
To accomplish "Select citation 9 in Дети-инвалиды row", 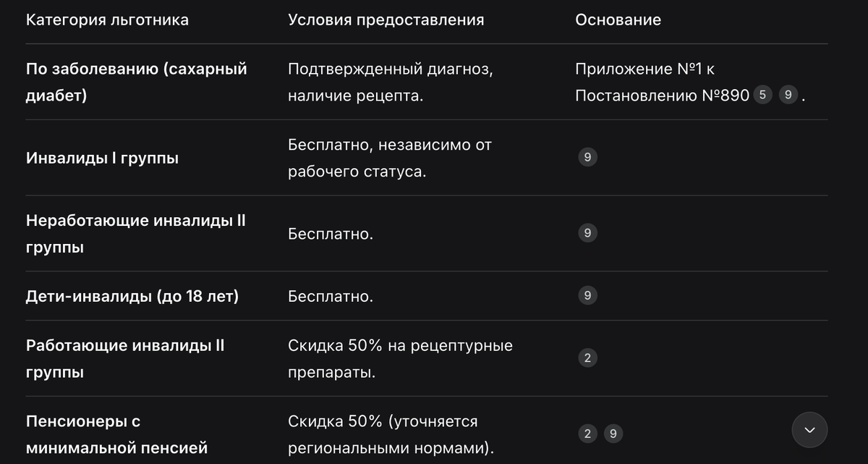I will [587, 295].
